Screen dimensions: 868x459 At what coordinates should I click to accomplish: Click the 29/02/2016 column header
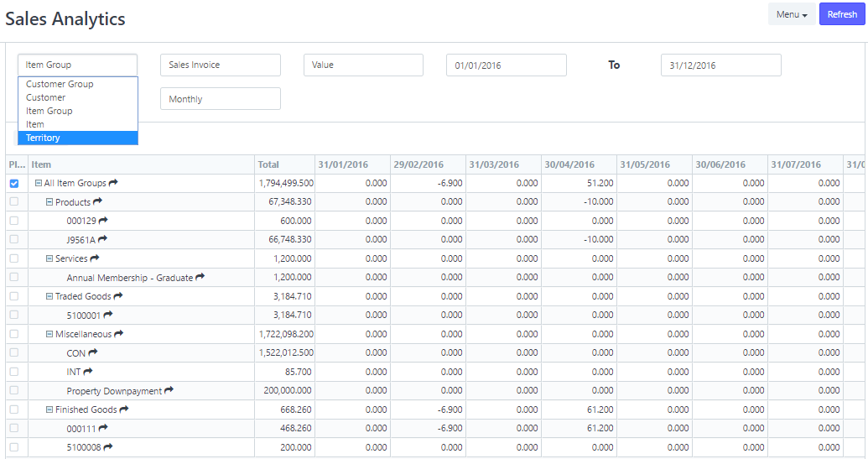click(x=428, y=164)
